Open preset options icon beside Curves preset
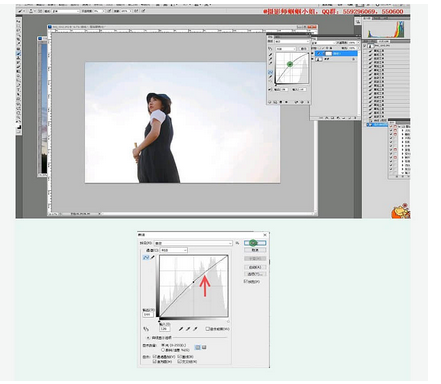 [237, 243]
